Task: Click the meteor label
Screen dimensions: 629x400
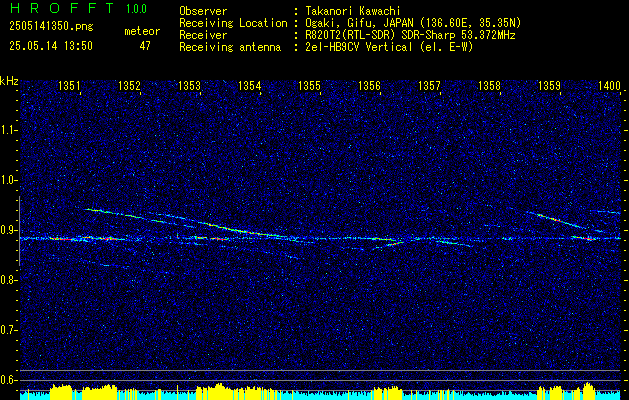Action: click(x=142, y=31)
